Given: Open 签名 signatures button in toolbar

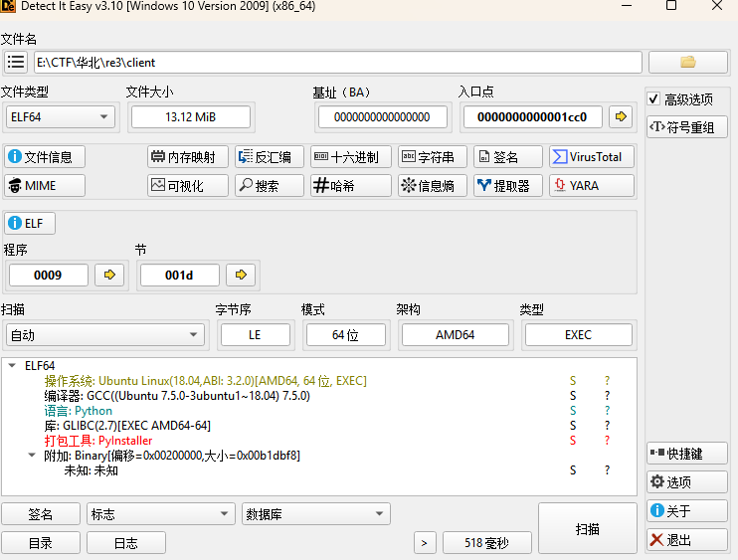Looking at the screenshot, I should pyautogui.click(x=508, y=157).
